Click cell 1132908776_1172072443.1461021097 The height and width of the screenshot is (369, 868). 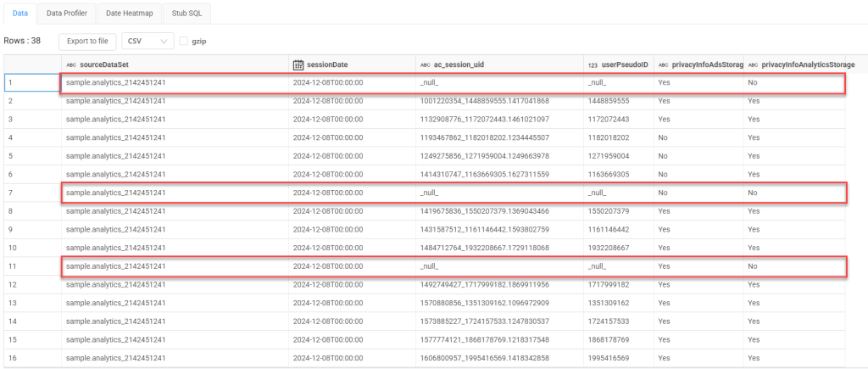click(499, 120)
